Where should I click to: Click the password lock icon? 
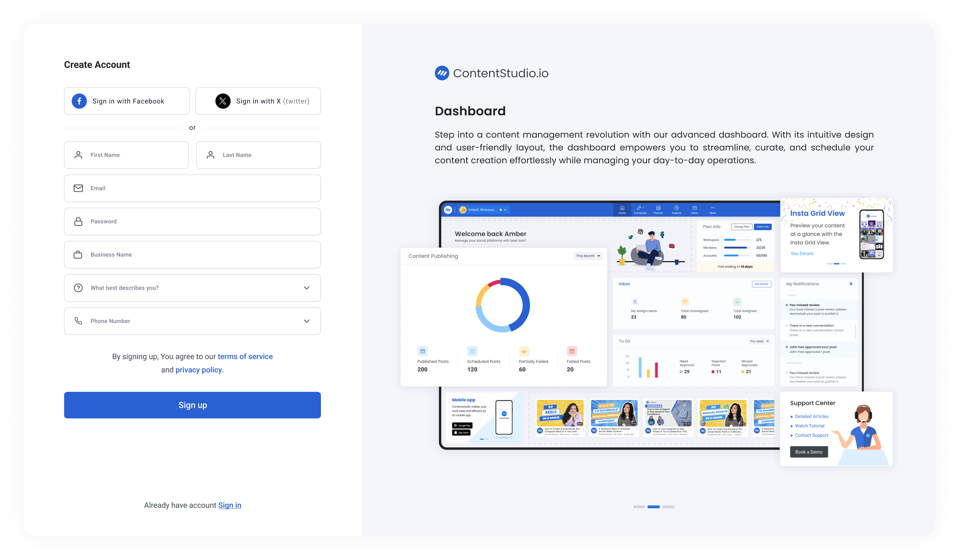pyautogui.click(x=78, y=221)
